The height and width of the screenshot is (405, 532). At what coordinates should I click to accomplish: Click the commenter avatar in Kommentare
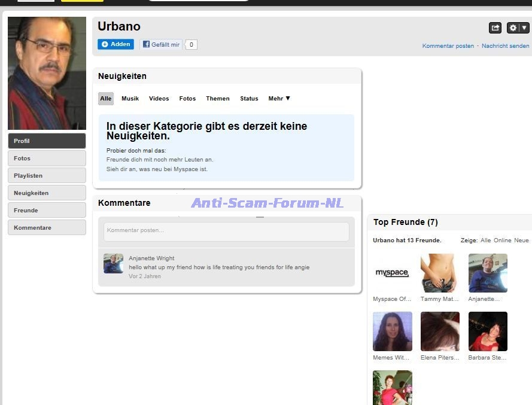113,263
